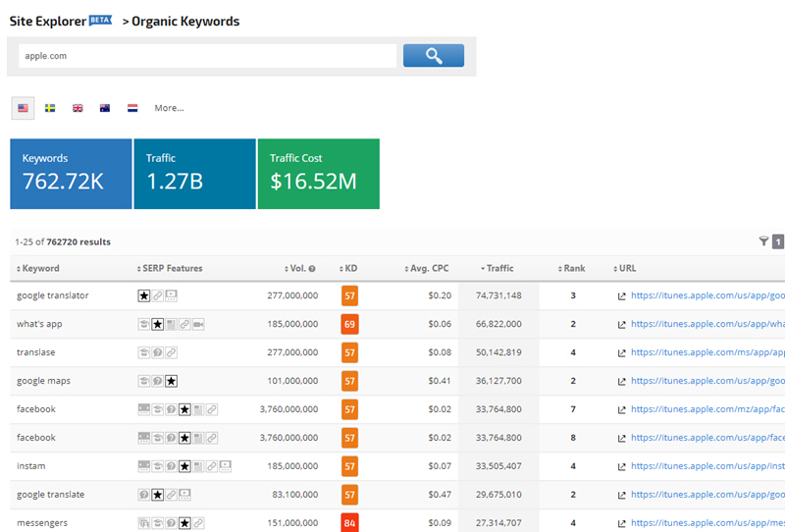Viewport: 785px width, 532px height.
Task: Choose the United Kingdom flag
Action: pyautogui.click(x=78, y=108)
